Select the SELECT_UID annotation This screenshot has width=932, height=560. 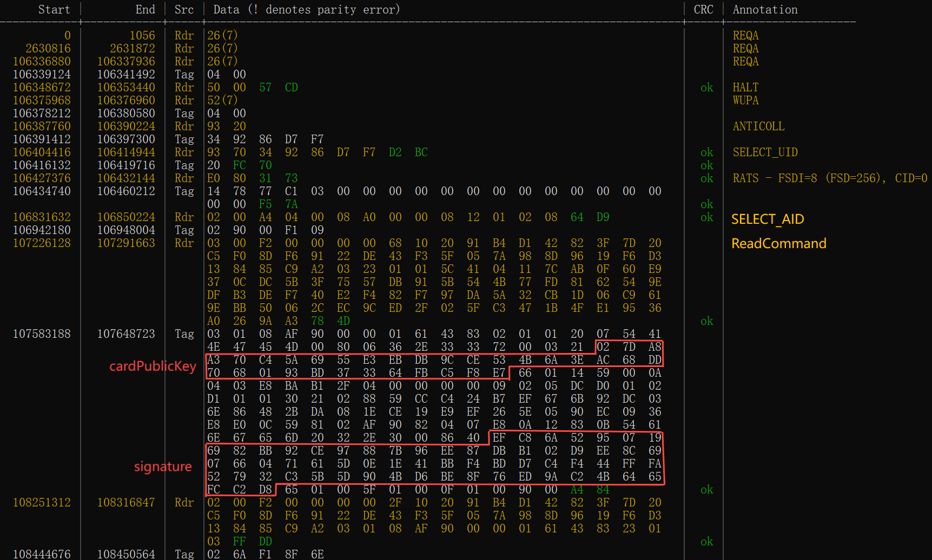tap(765, 152)
